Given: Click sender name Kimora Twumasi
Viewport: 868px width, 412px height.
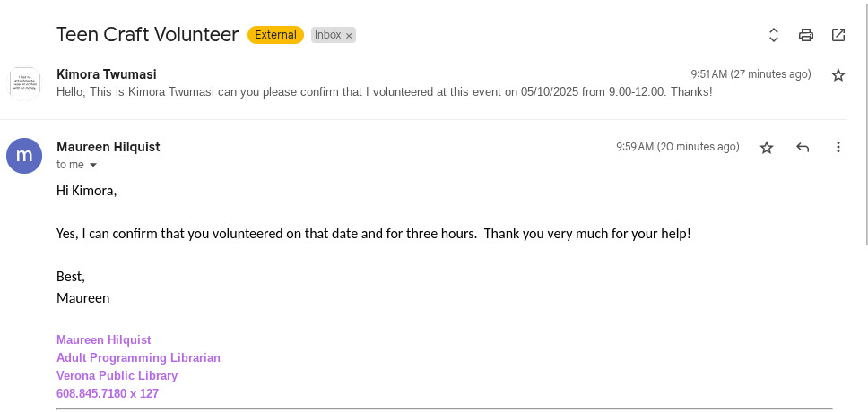Looking at the screenshot, I should pyautogui.click(x=107, y=74).
